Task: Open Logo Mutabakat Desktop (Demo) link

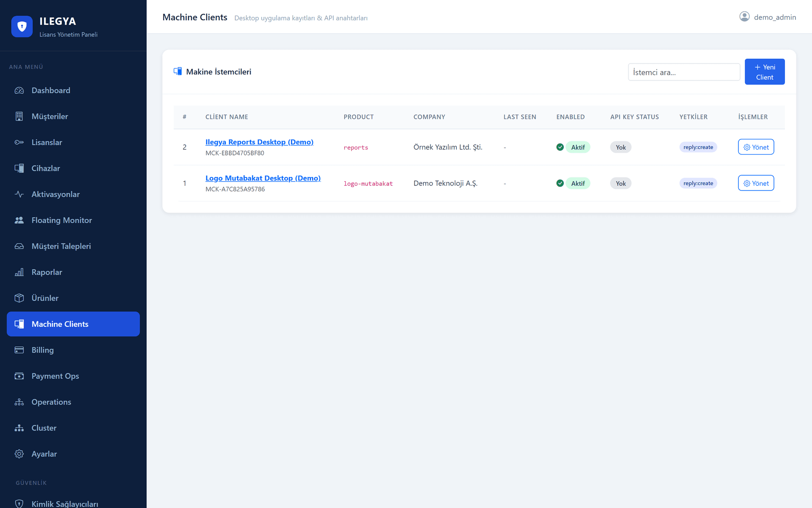Action: 263,178
